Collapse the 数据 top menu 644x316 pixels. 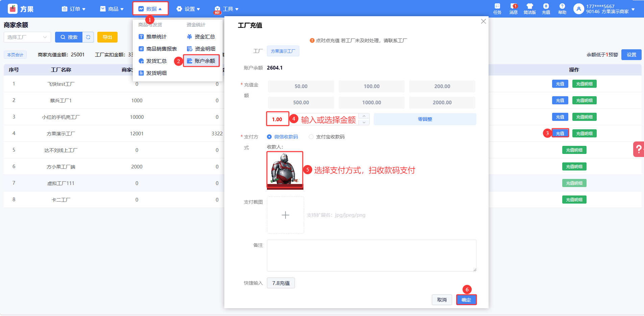click(150, 9)
